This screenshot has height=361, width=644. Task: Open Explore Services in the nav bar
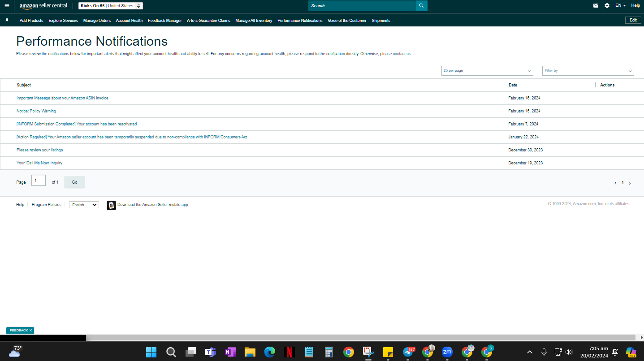[x=63, y=21]
